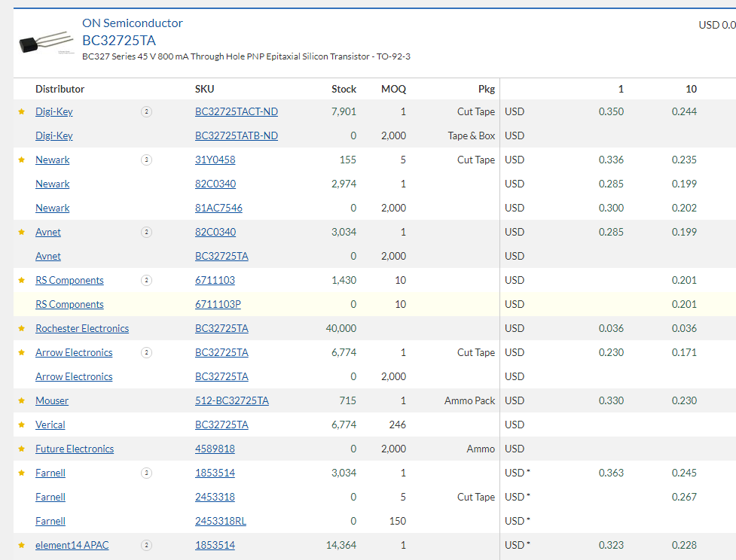Click the MOQ column header
The image size is (736, 560).
tap(393, 89)
